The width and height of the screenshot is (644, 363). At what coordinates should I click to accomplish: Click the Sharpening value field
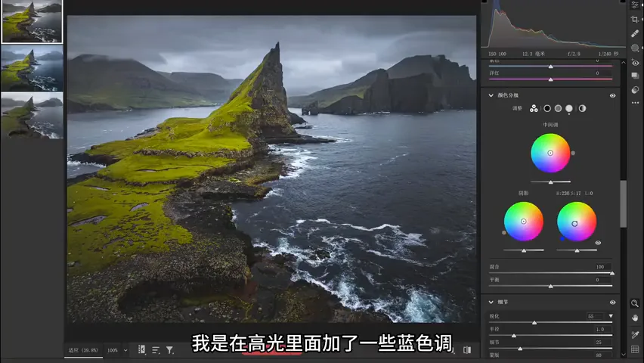[596, 316]
